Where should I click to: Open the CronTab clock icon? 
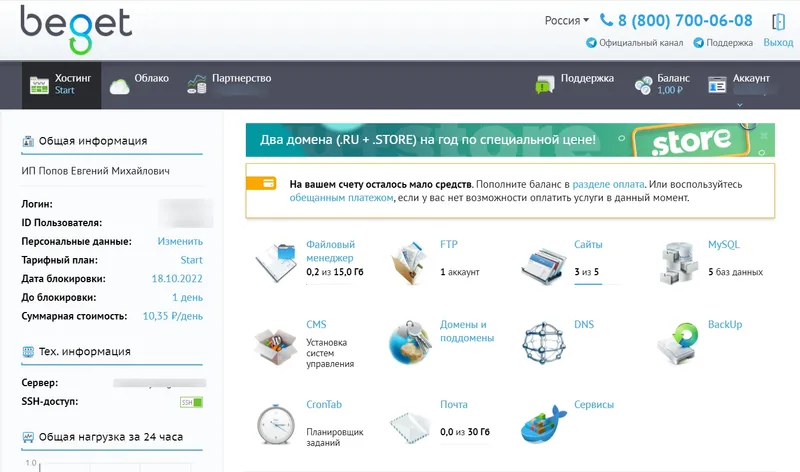276,424
